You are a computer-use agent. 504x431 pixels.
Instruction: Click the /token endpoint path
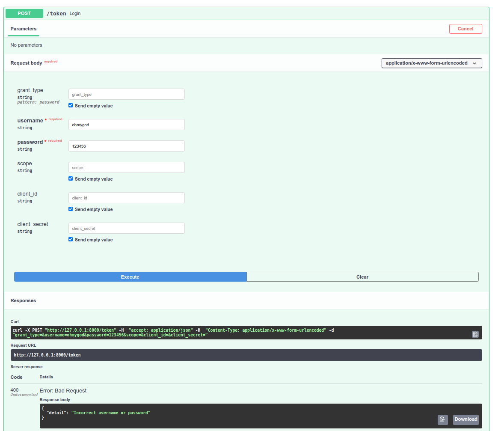tap(56, 14)
